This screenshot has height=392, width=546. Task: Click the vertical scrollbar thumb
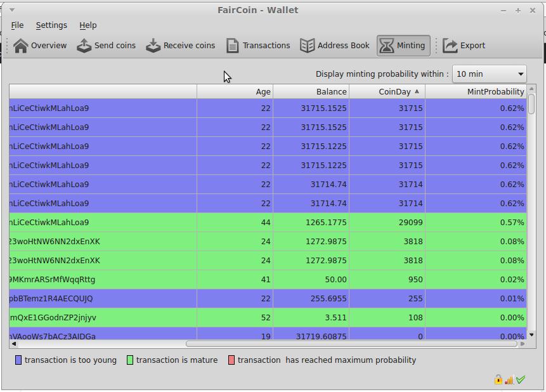tap(531, 104)
